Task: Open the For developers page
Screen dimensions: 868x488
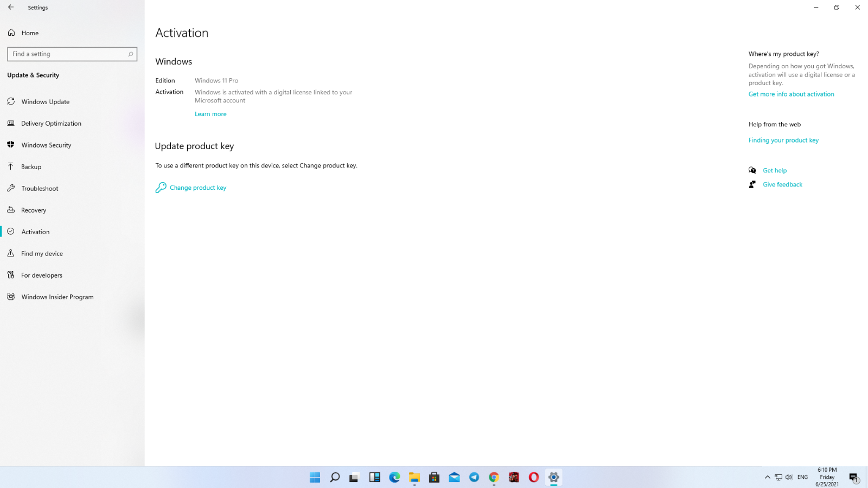Action: point(42,275)
